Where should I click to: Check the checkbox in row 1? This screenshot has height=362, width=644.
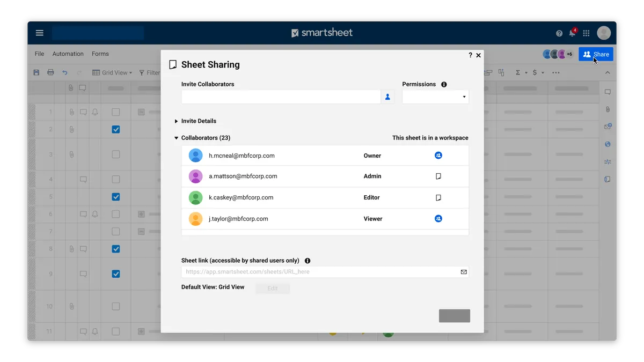115,112
